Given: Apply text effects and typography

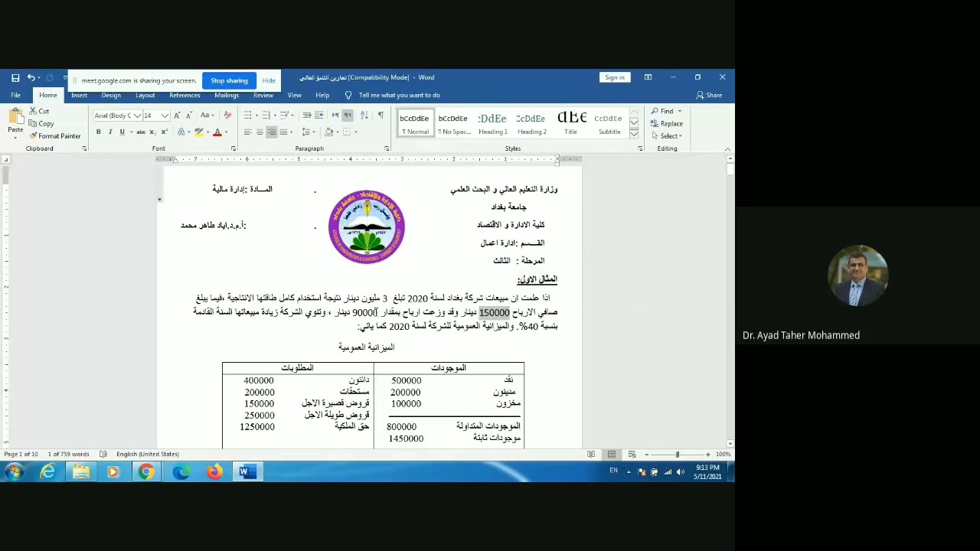Looking at the screenshot, I should tap(182, 132).
